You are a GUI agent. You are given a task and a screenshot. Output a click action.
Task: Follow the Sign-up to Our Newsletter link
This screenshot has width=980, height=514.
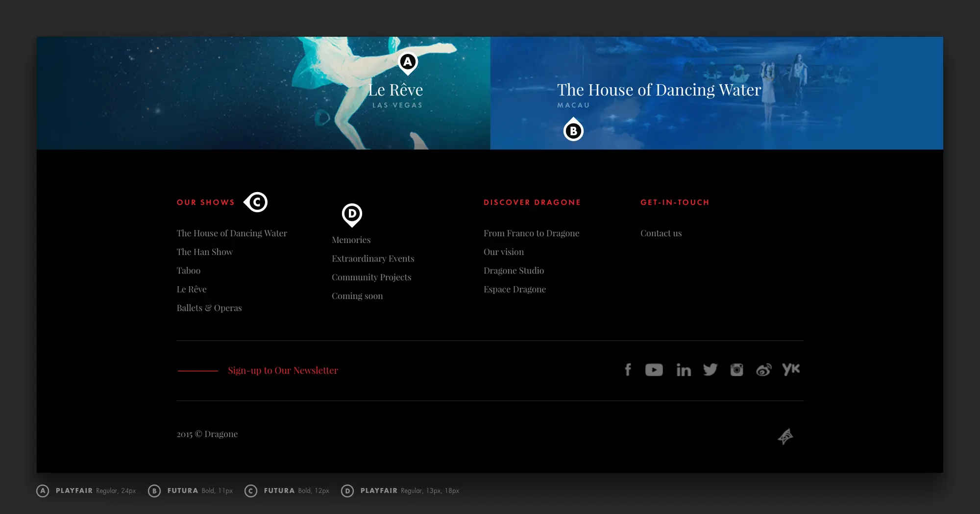[x=283, y=370]
